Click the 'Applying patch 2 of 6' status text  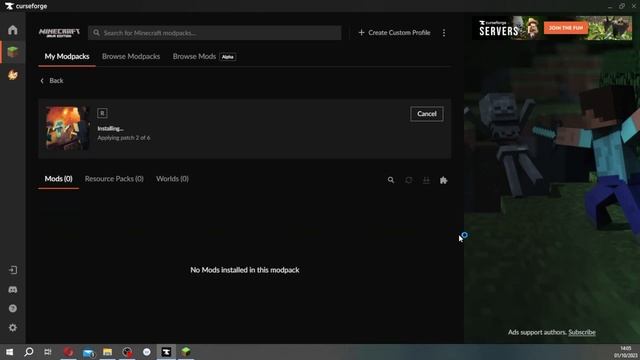point(124,138)
